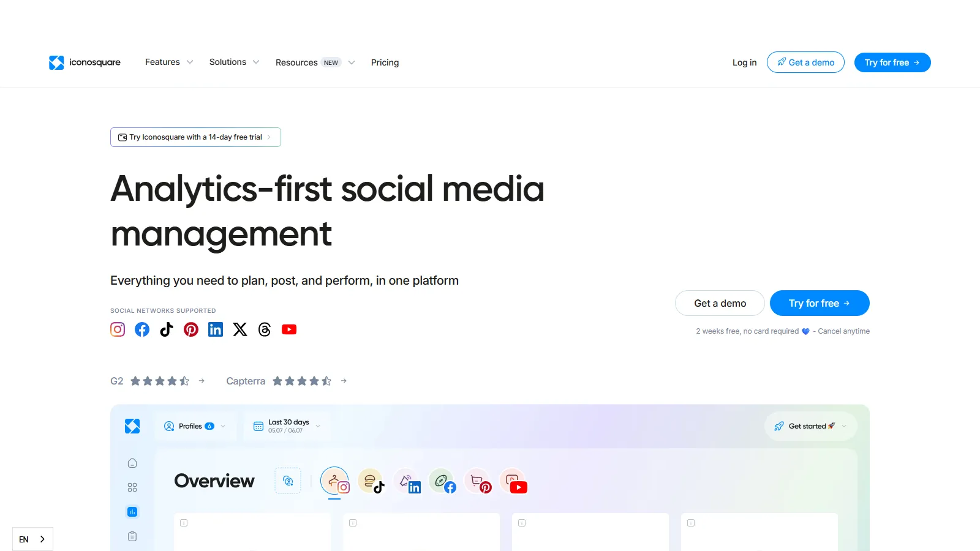Viewport: 980px width, 551px height.
Task: Open the Pricing page
Action: (x=385, y=62)
